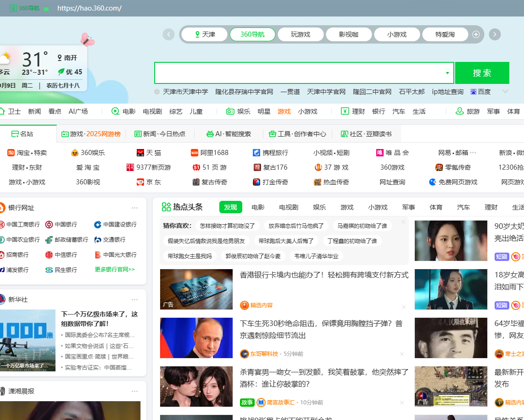The width and height of the screenshot is (524, 420).
Task: Click the 零氪传奇 icon
Action: (x=439, y=167)
